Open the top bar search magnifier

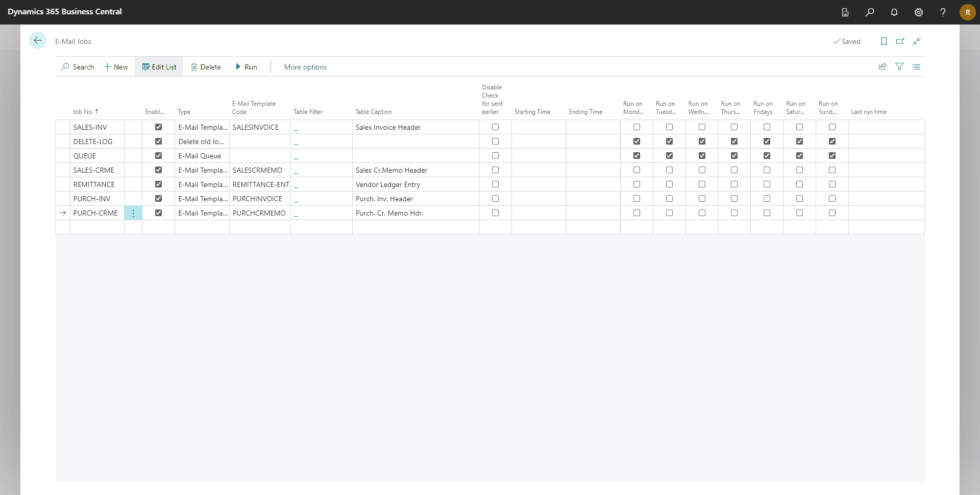coord(869,12)
